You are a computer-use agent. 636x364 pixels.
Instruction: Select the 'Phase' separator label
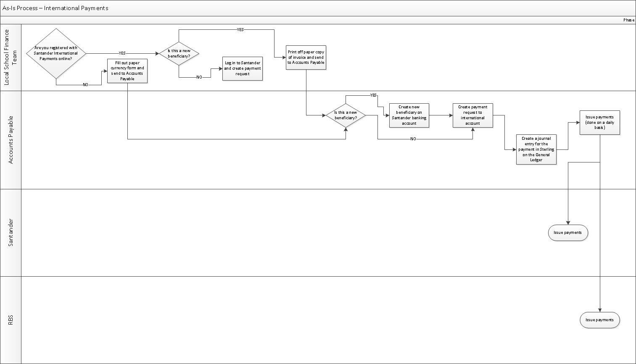pos(628,20)
